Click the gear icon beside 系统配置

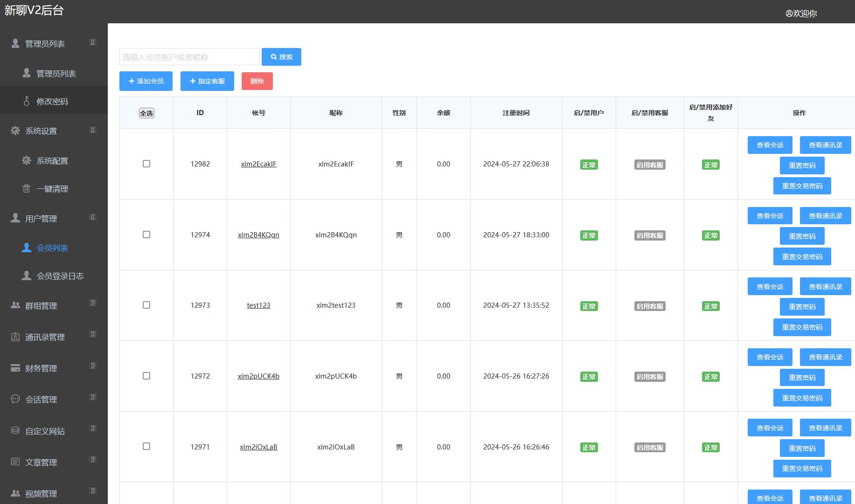(x=27, y=160)
